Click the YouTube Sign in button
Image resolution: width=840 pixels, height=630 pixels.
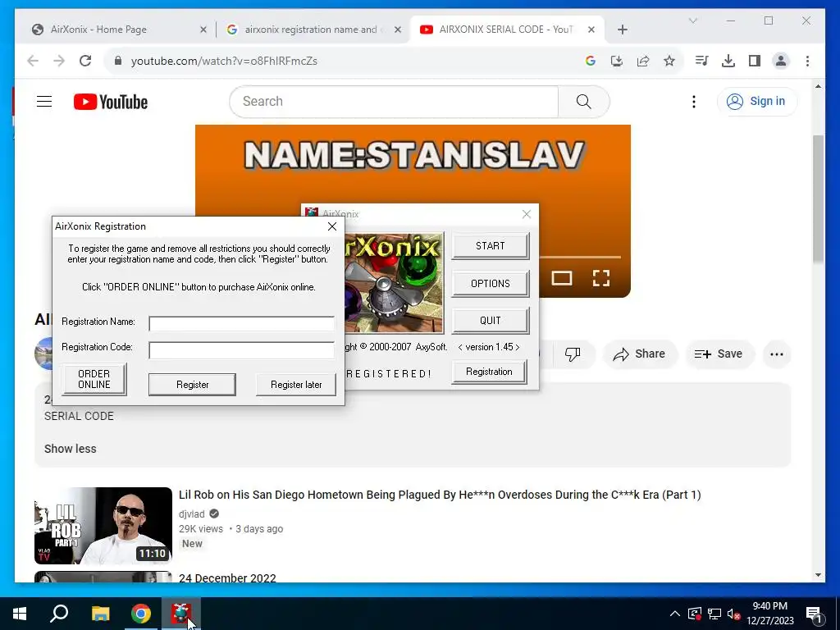pos(757,101)
